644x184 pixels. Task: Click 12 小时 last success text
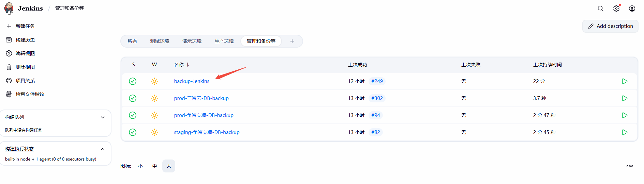click(x=356, y=81)
